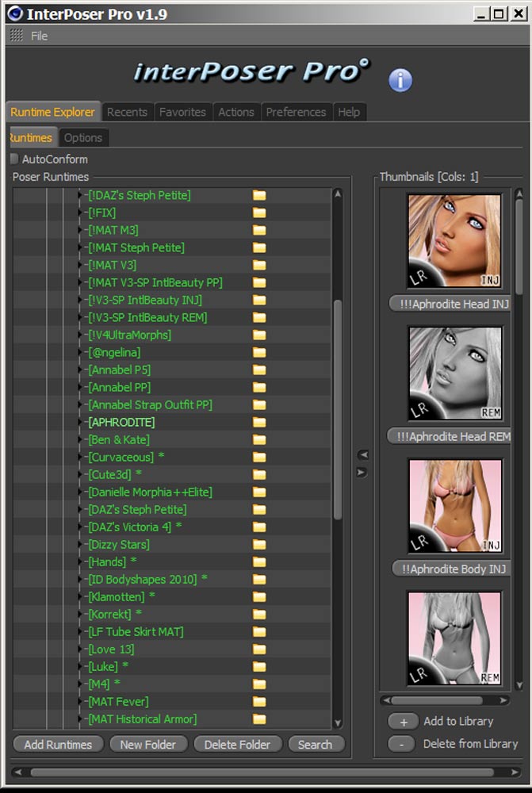Switch to the Help tab

[x=349, y=112]
